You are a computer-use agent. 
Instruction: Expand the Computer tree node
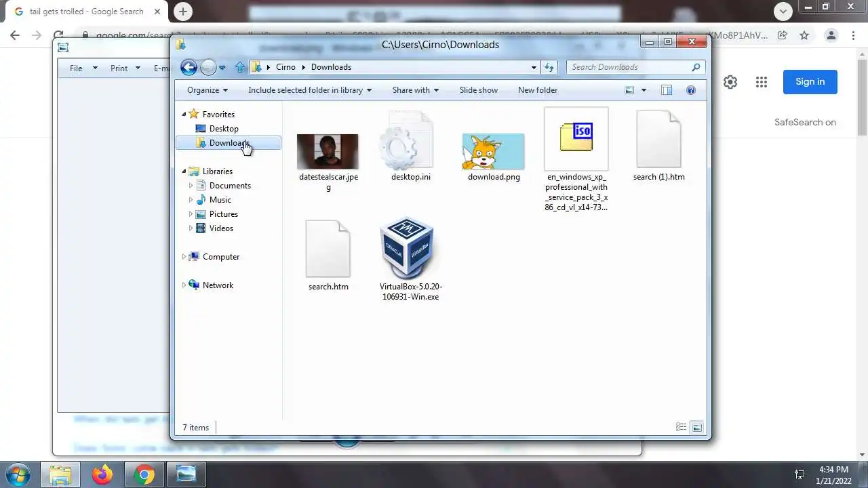tap(184, 257)
